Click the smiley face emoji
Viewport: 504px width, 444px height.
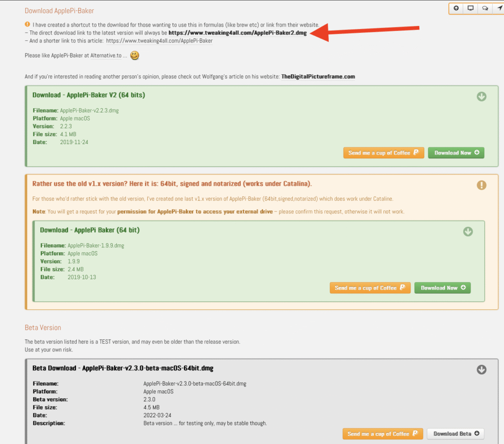[x=134, y=55]
